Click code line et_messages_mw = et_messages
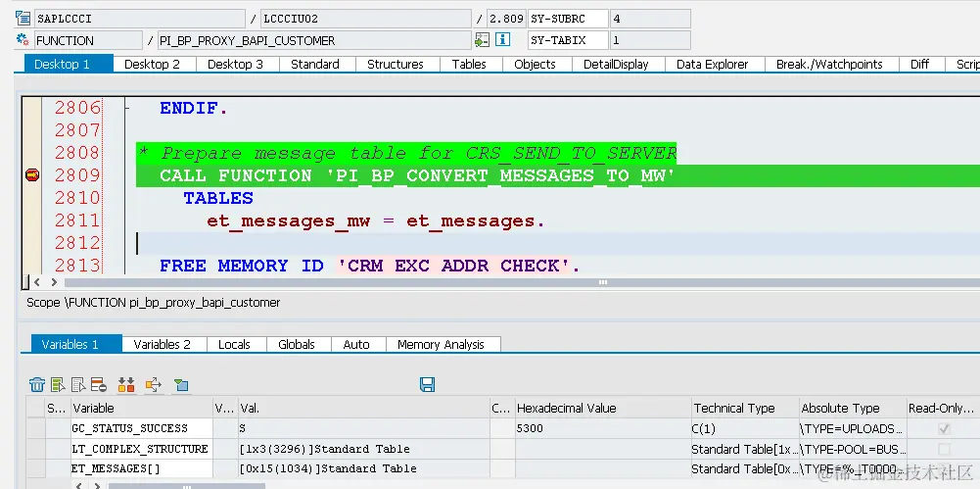 pyautogui.click(x=376, y=220)
